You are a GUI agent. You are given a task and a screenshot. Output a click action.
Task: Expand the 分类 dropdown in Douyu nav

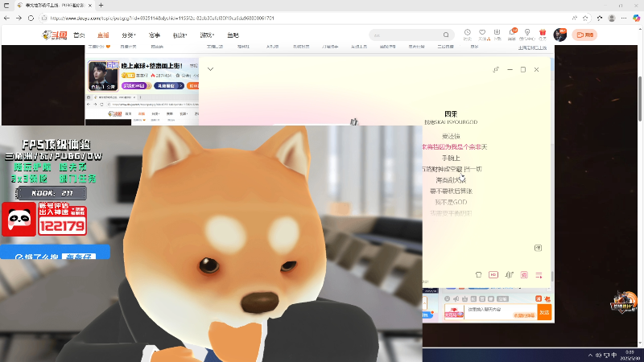[129, 35]
